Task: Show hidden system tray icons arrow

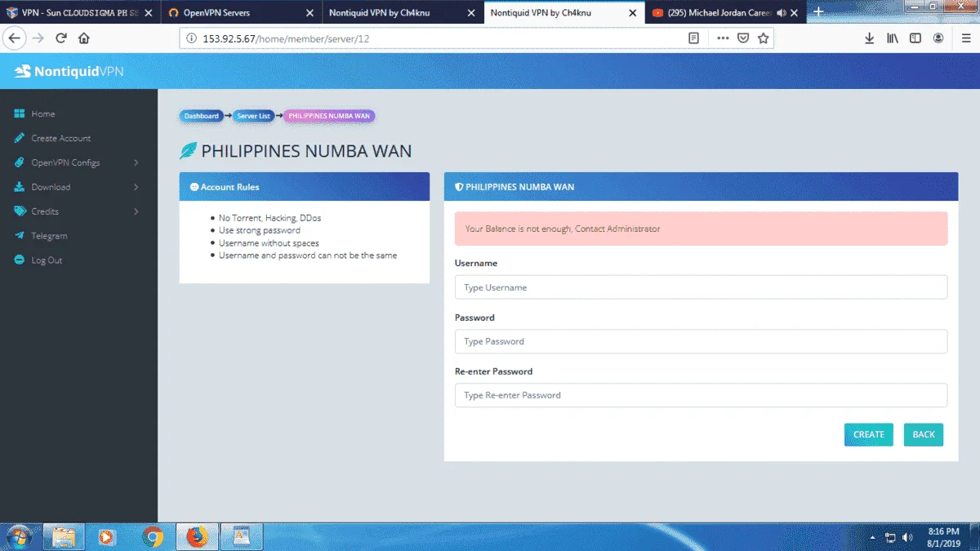Action: pyautogui.click(x=872, y=538)
